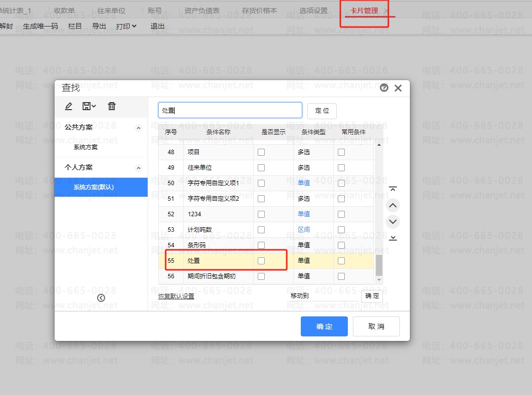Collapse the 个人方案 section
The width and height of the screenshot is (532, 395).
[x=139, y=168]
